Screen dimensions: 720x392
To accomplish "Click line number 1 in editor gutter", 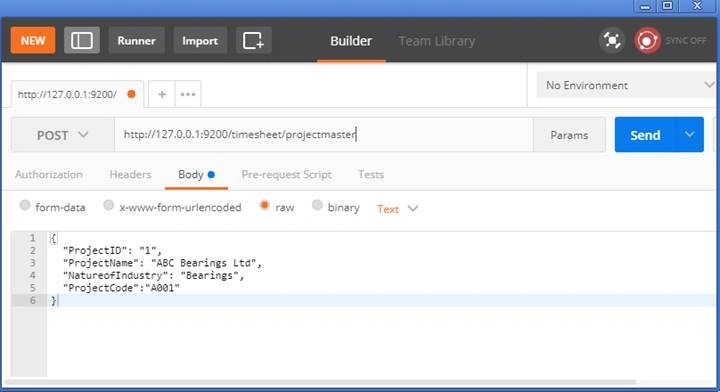I will [32, 238].
